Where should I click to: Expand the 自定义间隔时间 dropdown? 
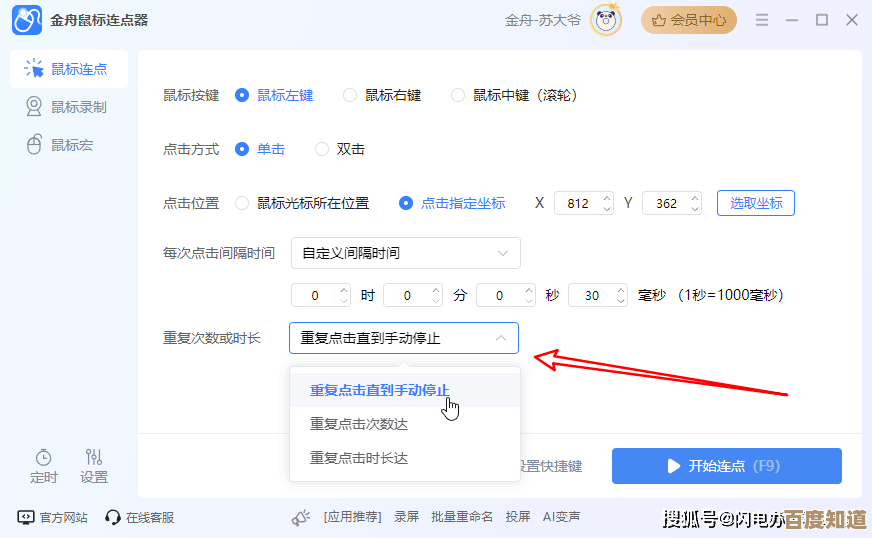pyautogui.click(x=405, y=253)
